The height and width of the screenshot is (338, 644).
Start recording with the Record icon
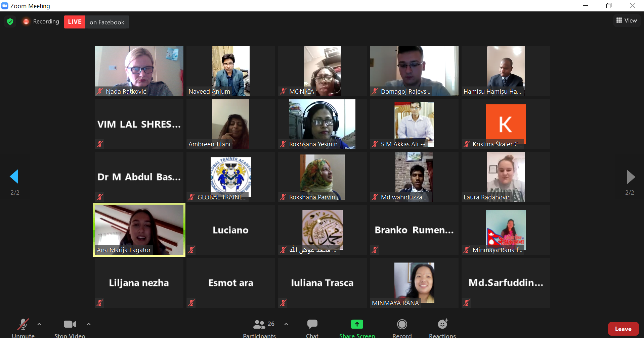[x=402, y=324]
